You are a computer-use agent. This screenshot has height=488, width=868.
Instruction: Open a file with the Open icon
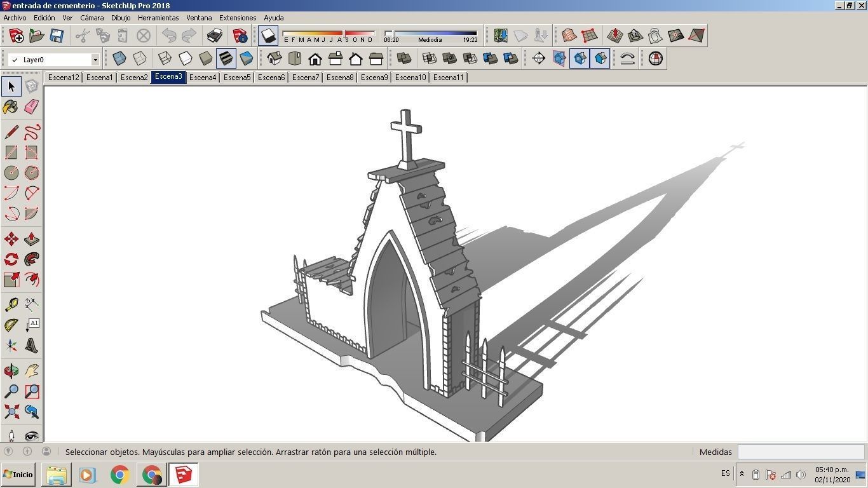37,36
